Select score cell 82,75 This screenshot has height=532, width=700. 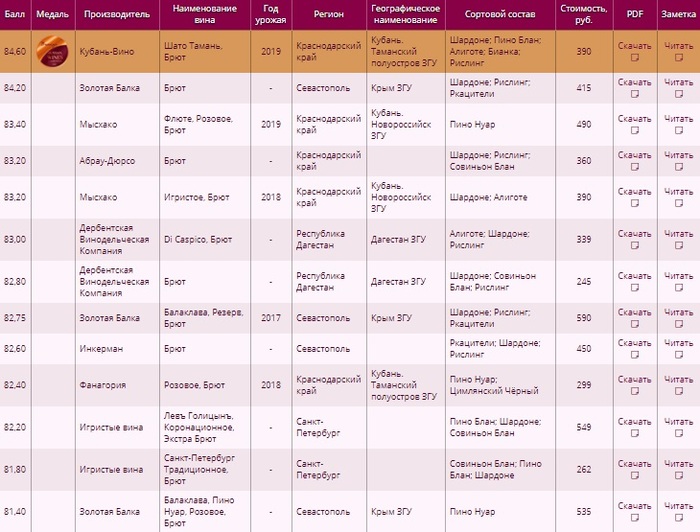(15, 318)
